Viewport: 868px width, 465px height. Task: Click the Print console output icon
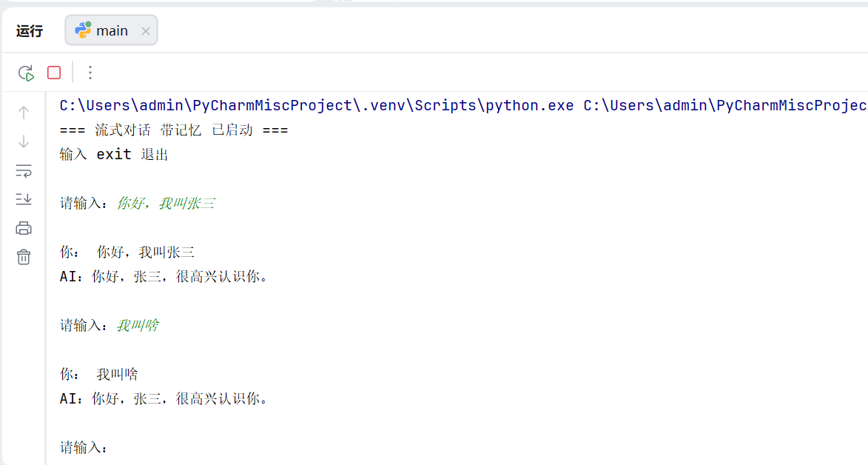[24, 228]
